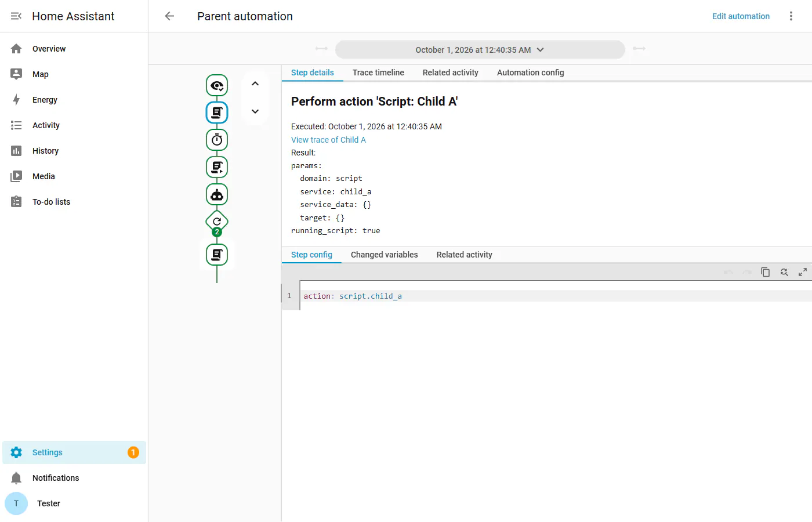Go to next trace step with down chevron
Image resolution: width=812 pixels, height=522 pixels.
(x=255, y=111)
